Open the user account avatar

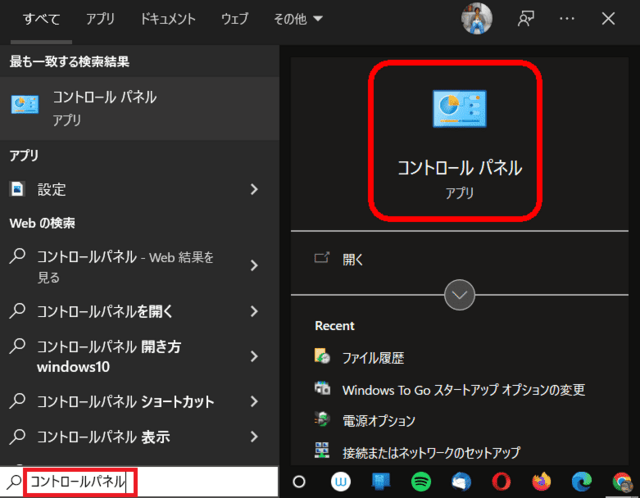477,18
